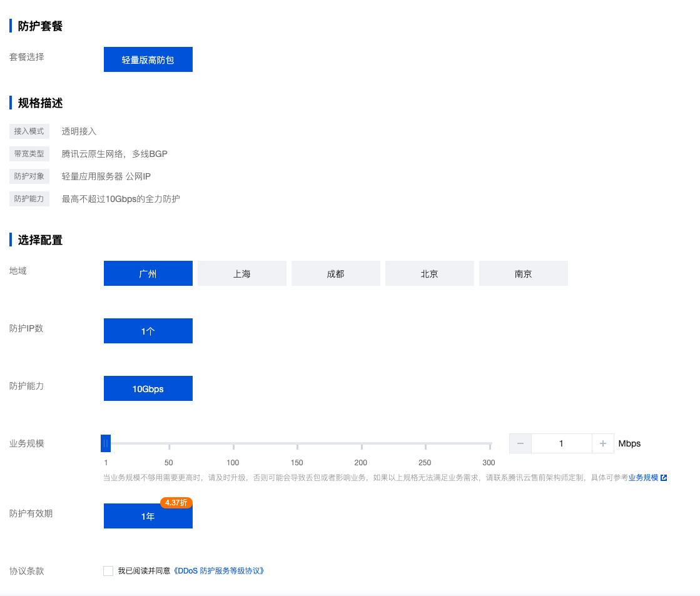Select the 轻量版高防包 package option
The image size is (700, 596).
pos(148,59)
